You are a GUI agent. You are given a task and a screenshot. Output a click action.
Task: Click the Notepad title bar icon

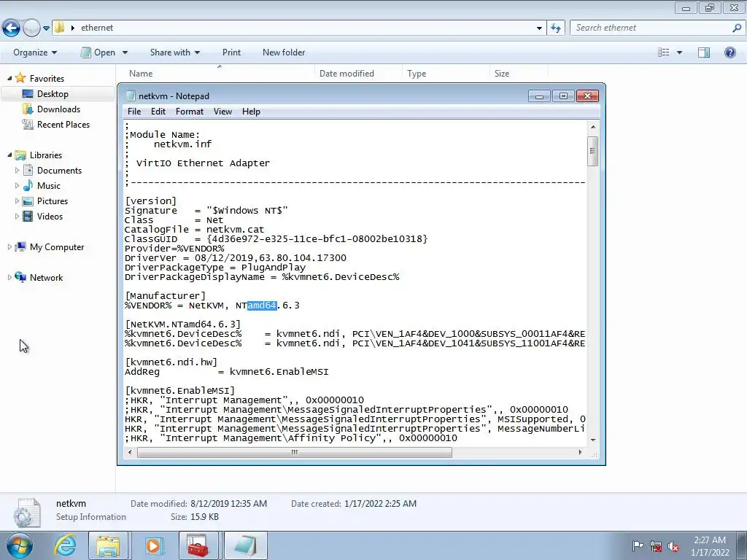(130, 96)
